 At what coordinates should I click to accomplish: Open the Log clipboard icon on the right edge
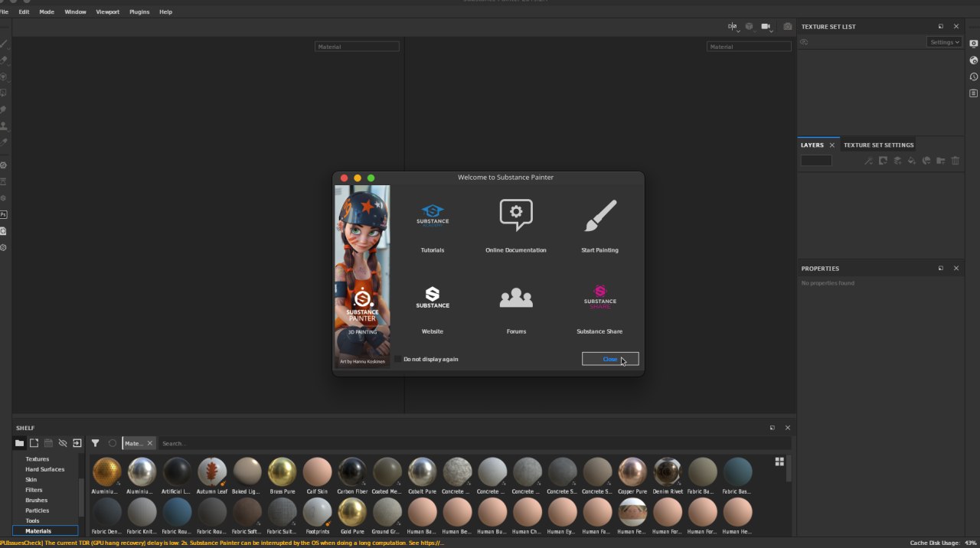[974, 93]
